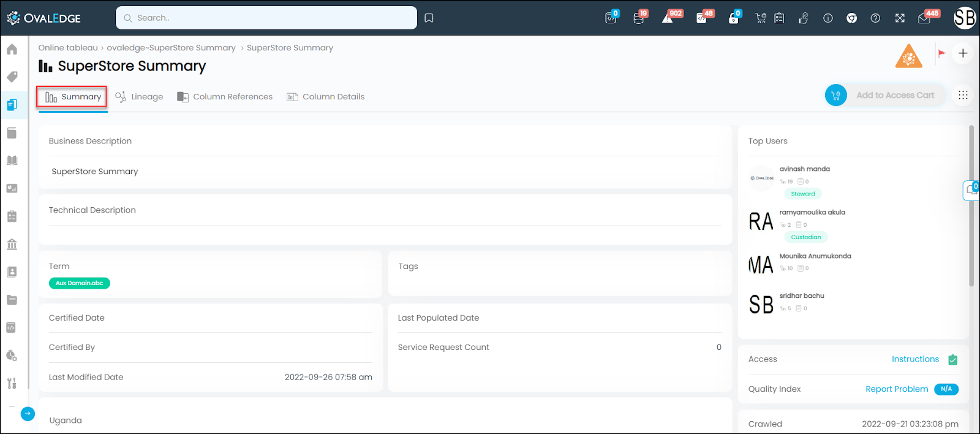The width and height of the screenshot is (980, 434).
Task: Click the red flag icon
Action: pyautogui.click(x=941, y=54)
